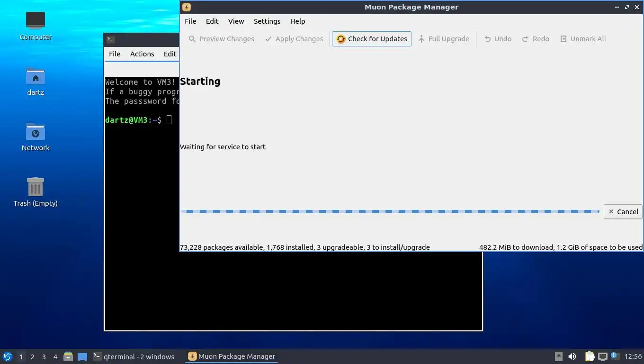This screenshot has height=364, width=644.
Task: Click the terminal prompt input area
Action: coord(169,120)
